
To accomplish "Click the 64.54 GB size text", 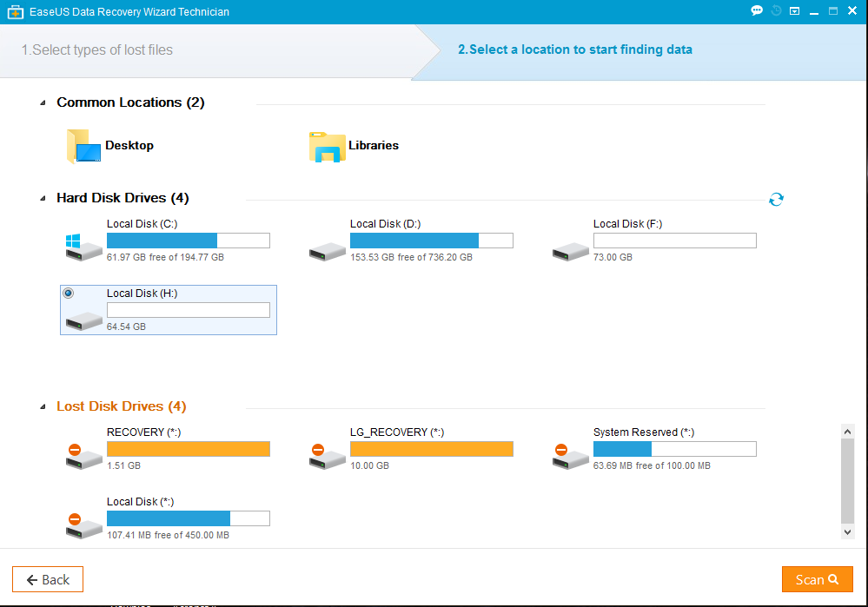I will coord(126,327).
